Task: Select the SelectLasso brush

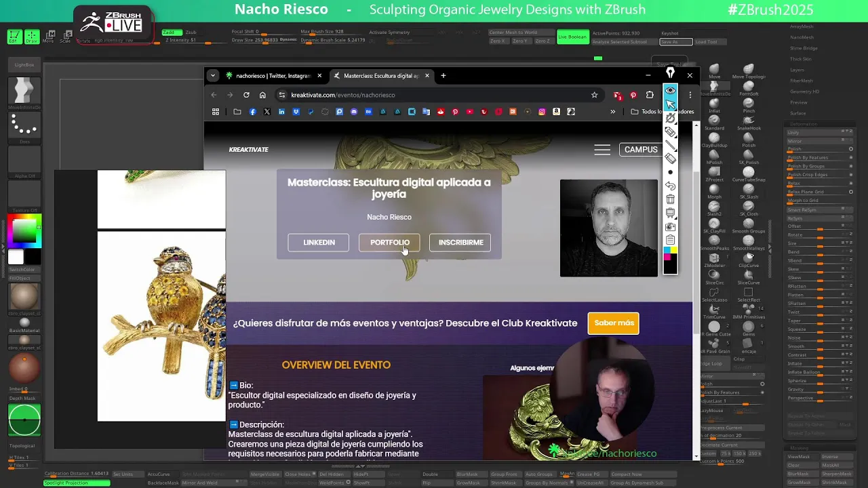Action: click(x=714, y=293)
